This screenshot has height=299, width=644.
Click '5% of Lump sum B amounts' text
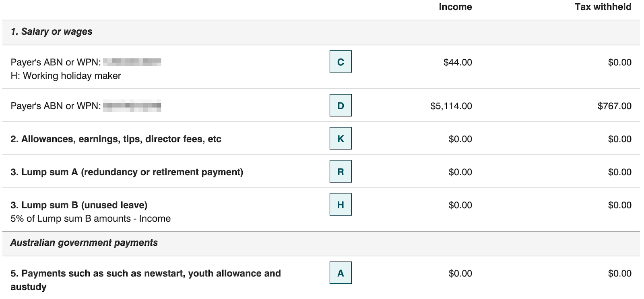[x=91, y=218]
